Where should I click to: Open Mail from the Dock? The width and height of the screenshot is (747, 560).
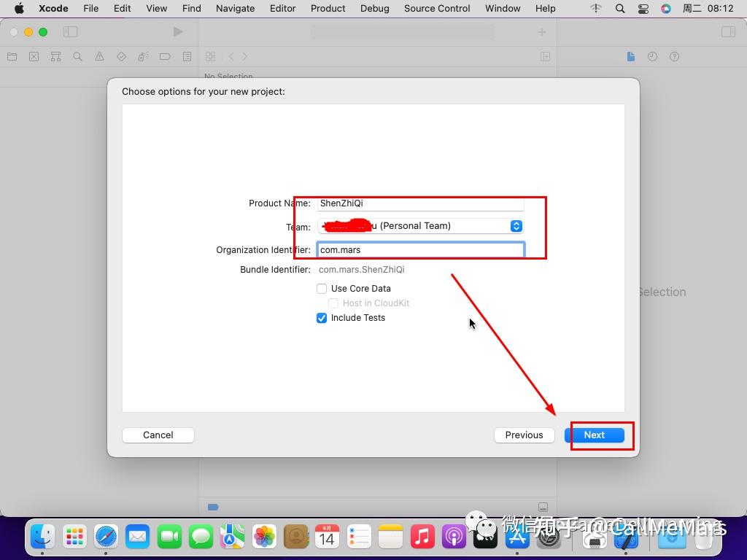pos(138,537)
